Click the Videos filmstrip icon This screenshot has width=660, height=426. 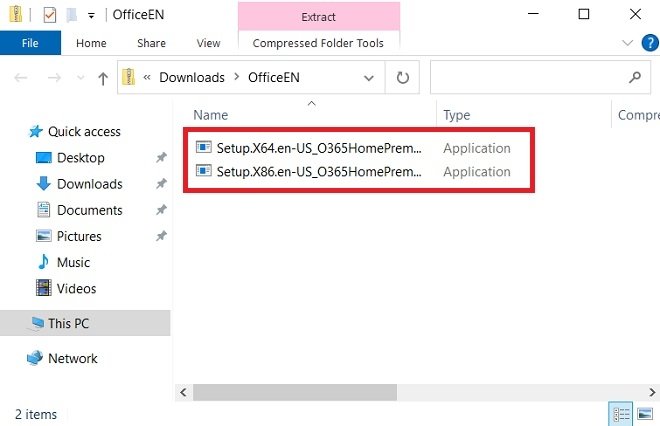coord(44,288)
